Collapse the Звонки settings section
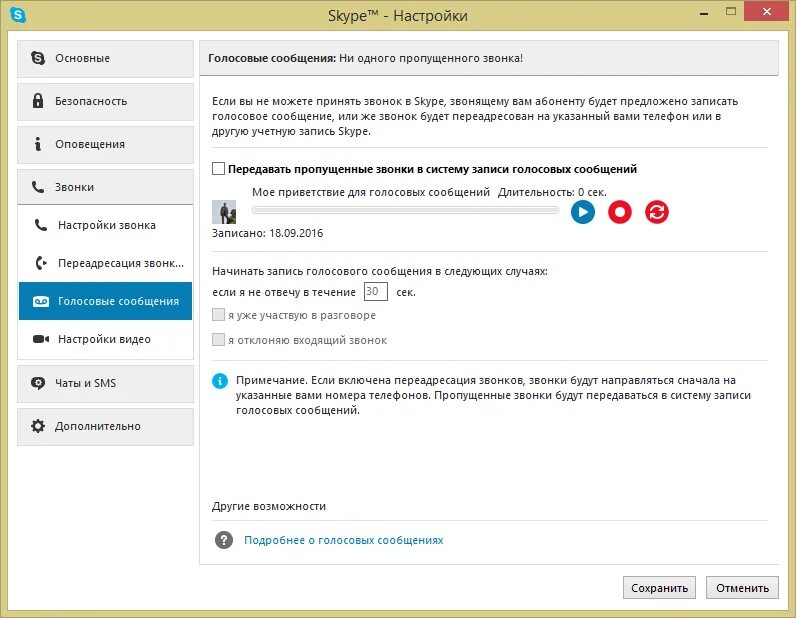This screenshot has width=796, height=618. (105, 187)
